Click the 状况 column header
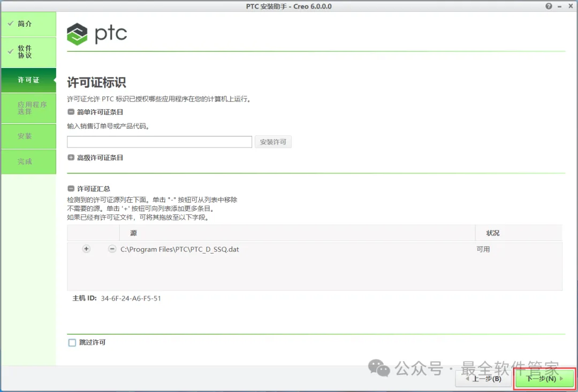Image resolution: width=578 pixels, height=392 pixels. [x=519, y=233]
